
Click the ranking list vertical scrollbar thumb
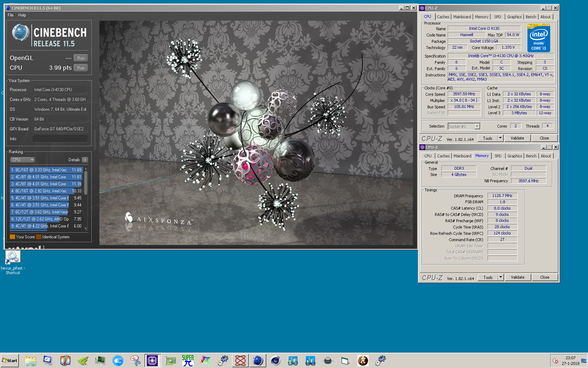[x=86, y=182]
